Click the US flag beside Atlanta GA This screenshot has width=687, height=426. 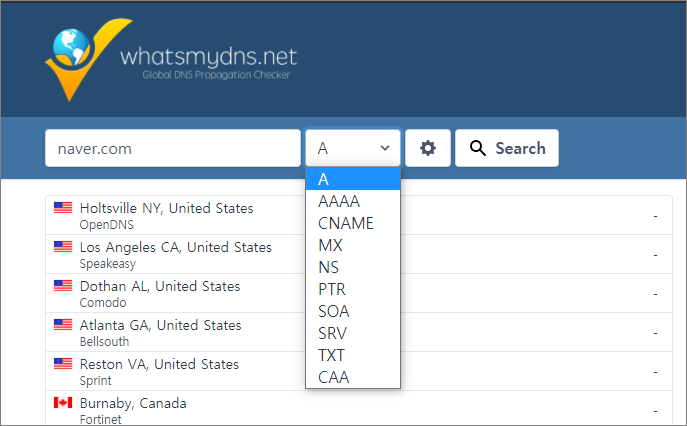click(x=63, y=324)
